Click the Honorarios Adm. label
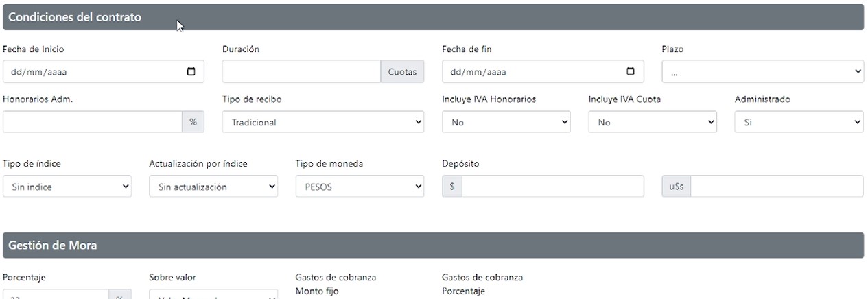This screenshot has width=868, height=299. coord(38,99)
